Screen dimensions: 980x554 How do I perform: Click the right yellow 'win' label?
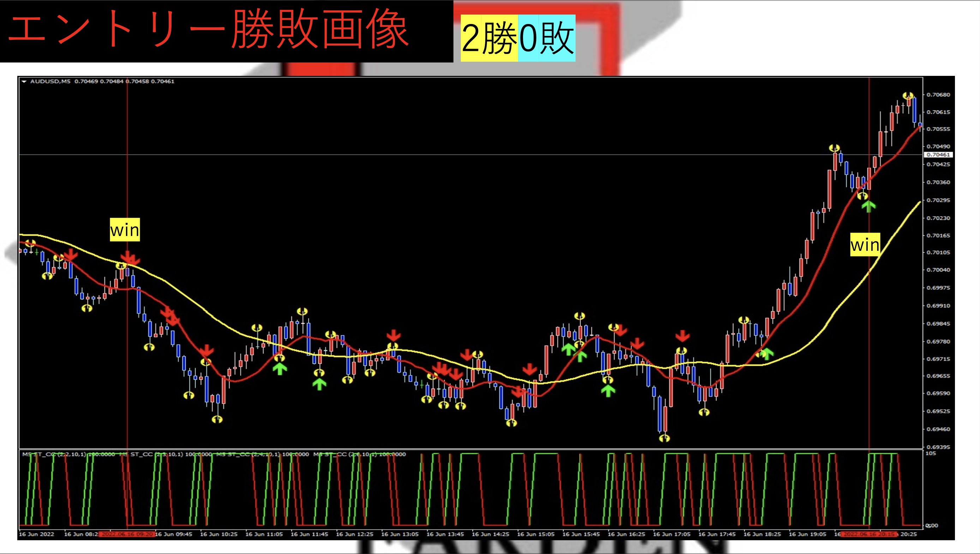[x=865, y=244]
